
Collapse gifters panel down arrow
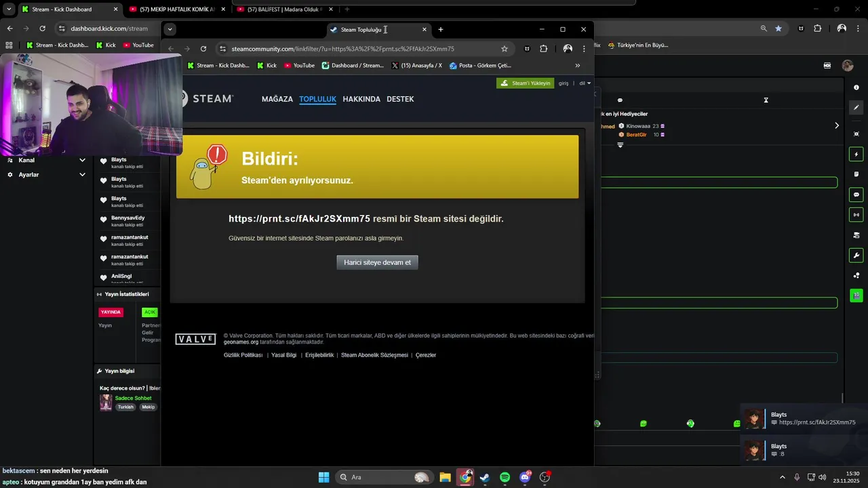pos(620,144)
